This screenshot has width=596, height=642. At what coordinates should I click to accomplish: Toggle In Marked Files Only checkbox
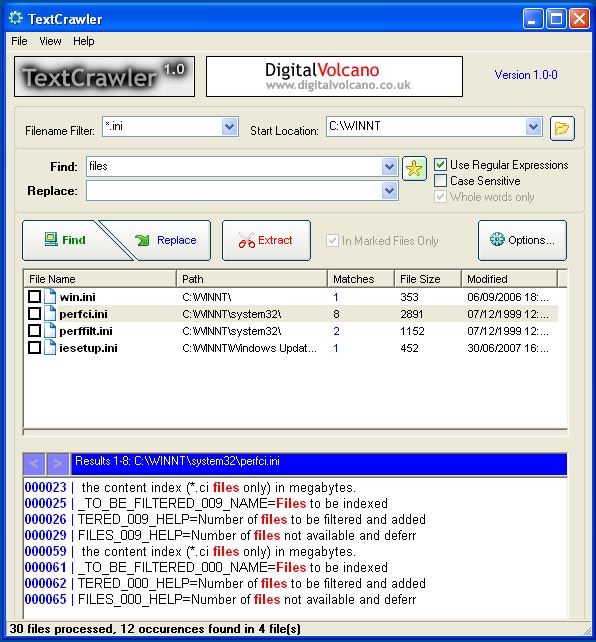332,240
